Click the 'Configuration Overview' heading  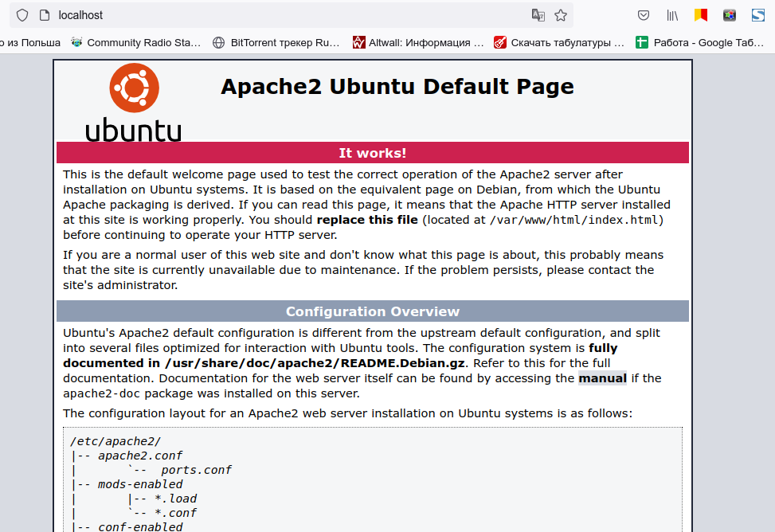(373, 311)
